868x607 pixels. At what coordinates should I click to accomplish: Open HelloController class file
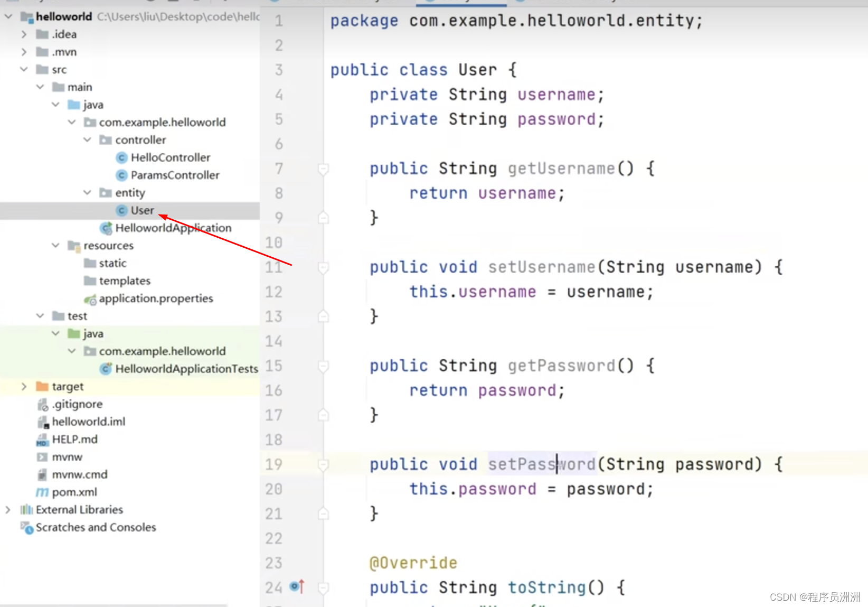(x=171, y=157)
